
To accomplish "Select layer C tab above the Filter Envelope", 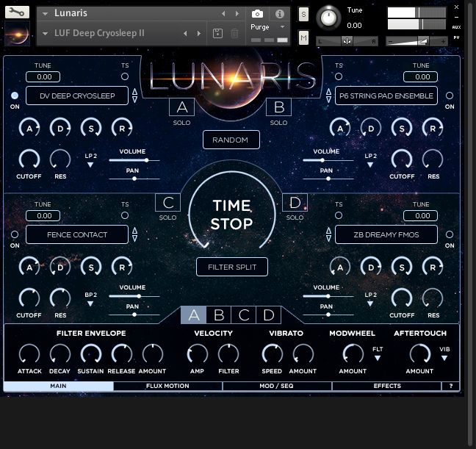I will [244, 315].
